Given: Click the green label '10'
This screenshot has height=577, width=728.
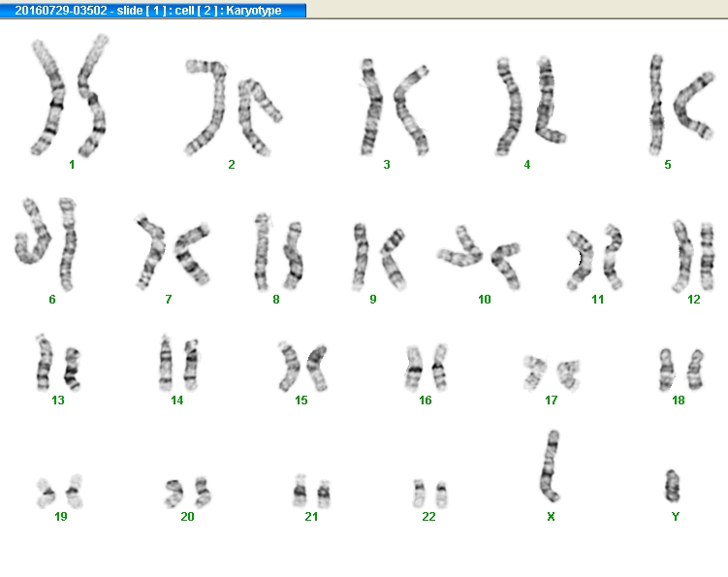Looking at the screenshot, I should (485, 300).
